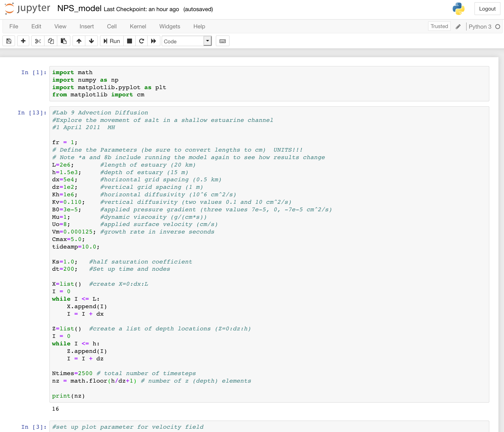Rename notebook by clicking NPS_model title
The image size is (504, 432).
click(79, 8)
